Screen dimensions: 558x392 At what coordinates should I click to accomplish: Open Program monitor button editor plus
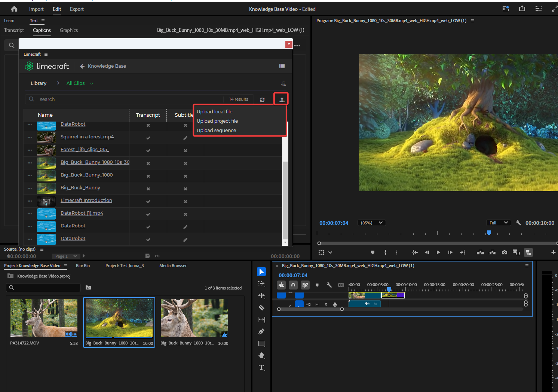click(x=554, y=252)
